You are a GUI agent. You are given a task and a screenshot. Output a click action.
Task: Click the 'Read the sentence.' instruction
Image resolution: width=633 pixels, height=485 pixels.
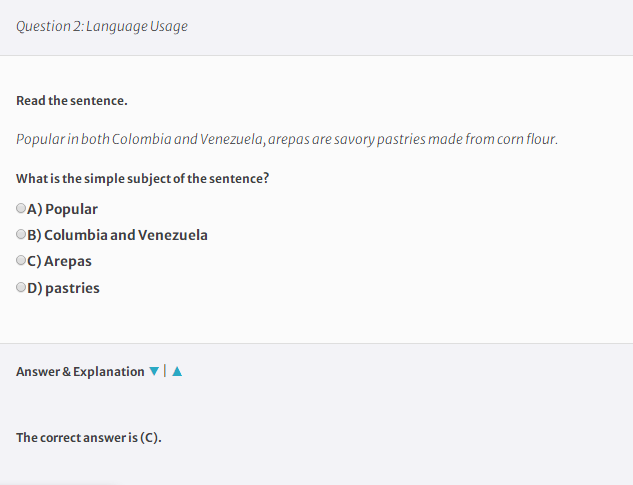point(72,101)
